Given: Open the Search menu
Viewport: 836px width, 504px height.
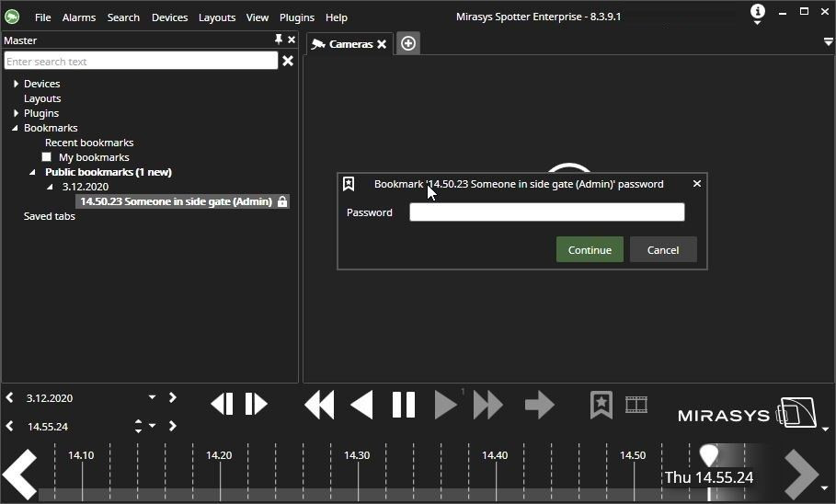Looking at the screenshot, I should [123, 17].
